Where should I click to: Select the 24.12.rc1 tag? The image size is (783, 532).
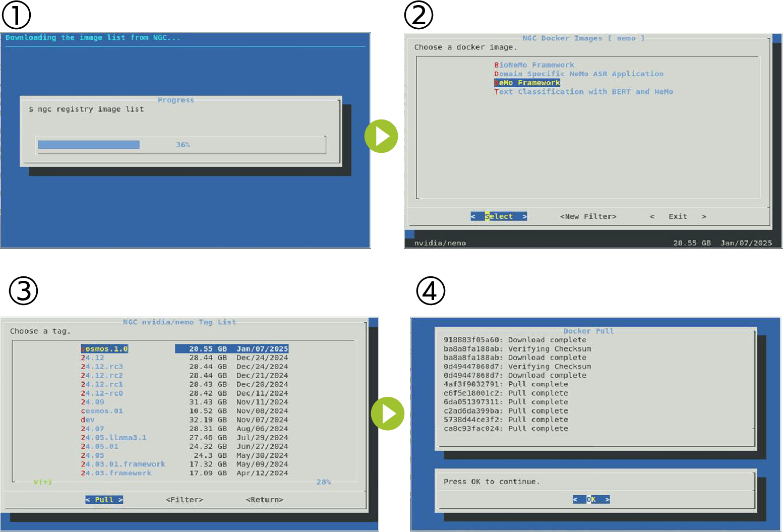coord(185,384)
